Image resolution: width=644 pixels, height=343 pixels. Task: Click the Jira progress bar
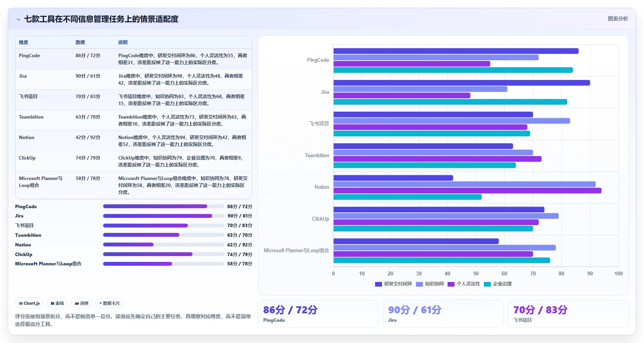[163, 216]
